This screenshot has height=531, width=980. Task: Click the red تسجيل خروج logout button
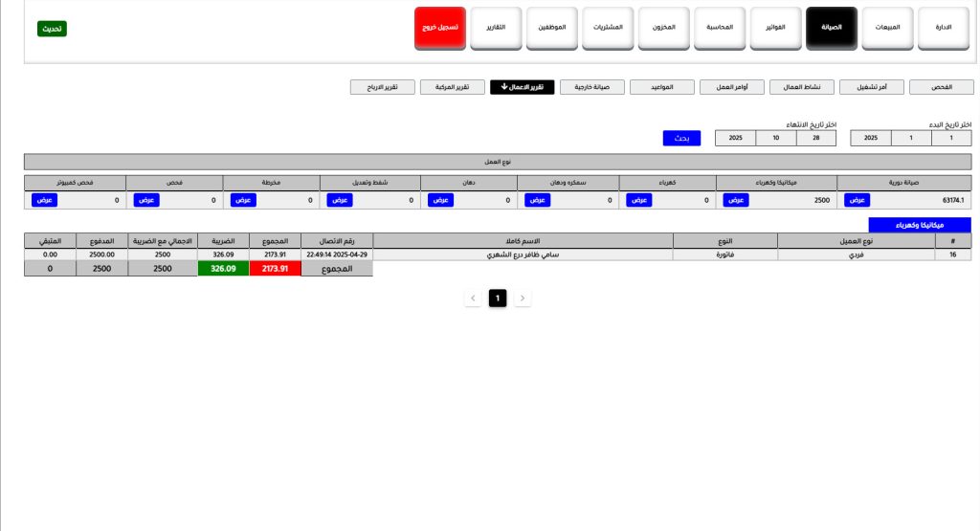pyautogui.click(x=440, y=29)
